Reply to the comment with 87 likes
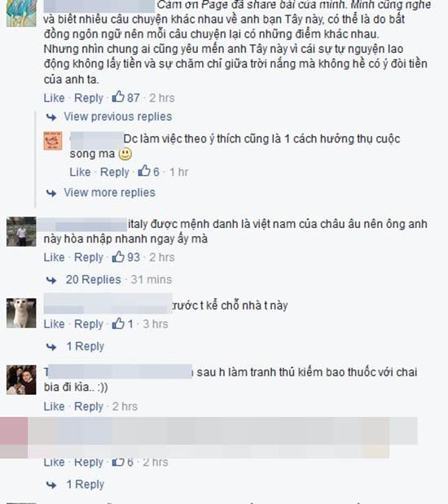This screenshot has width=448, height=504. click(89, 98)
